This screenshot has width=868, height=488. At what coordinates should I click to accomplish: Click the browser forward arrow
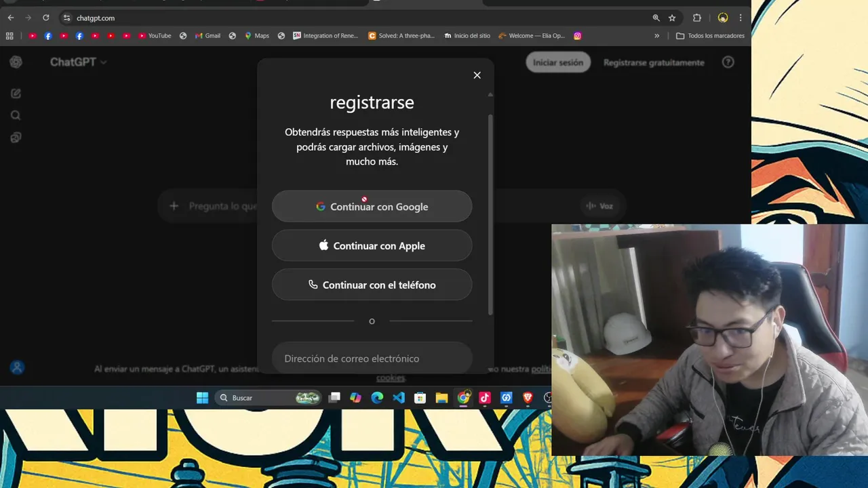click(28, 18)
